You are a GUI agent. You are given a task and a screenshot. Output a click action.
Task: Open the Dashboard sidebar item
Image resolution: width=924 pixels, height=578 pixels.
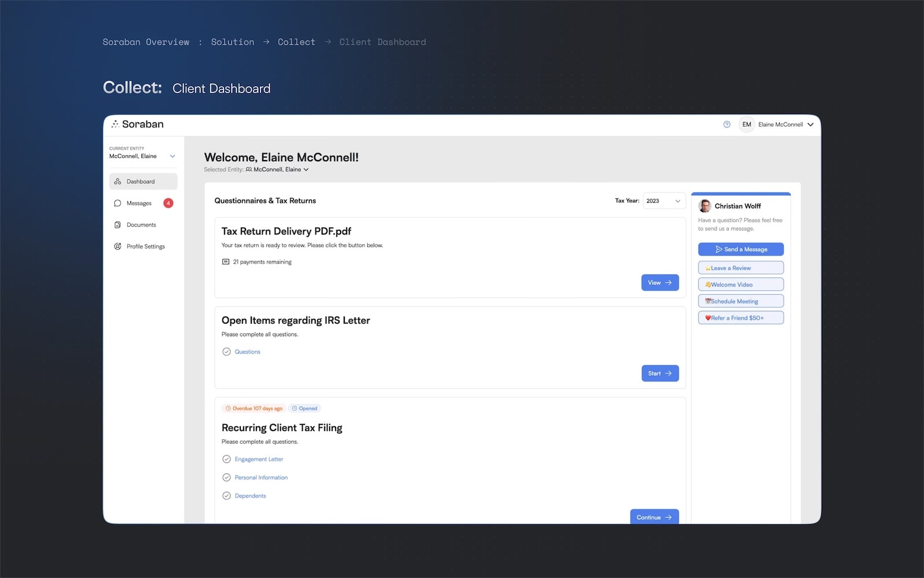pyautogui.click(x=143, y=181)
